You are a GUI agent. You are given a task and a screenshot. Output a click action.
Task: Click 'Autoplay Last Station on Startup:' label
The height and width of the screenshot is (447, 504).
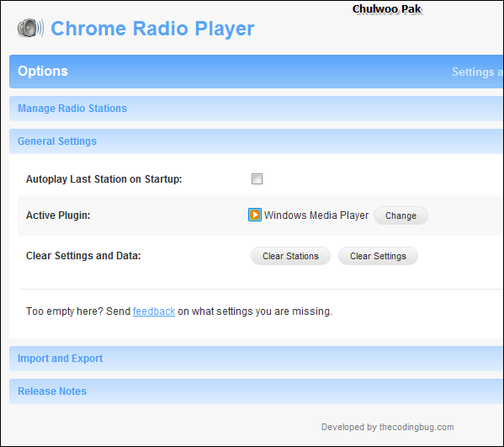(x=103, y=179)
